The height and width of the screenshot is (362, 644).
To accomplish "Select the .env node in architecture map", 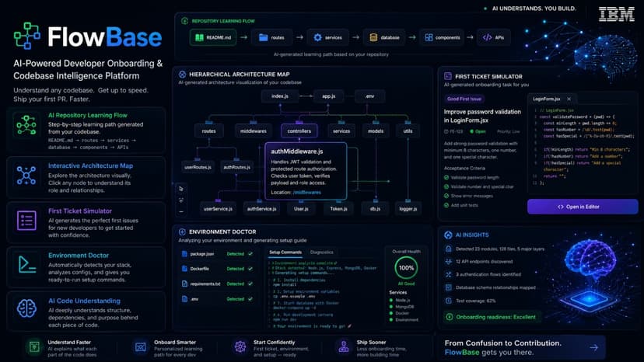I will pos(369,96).
